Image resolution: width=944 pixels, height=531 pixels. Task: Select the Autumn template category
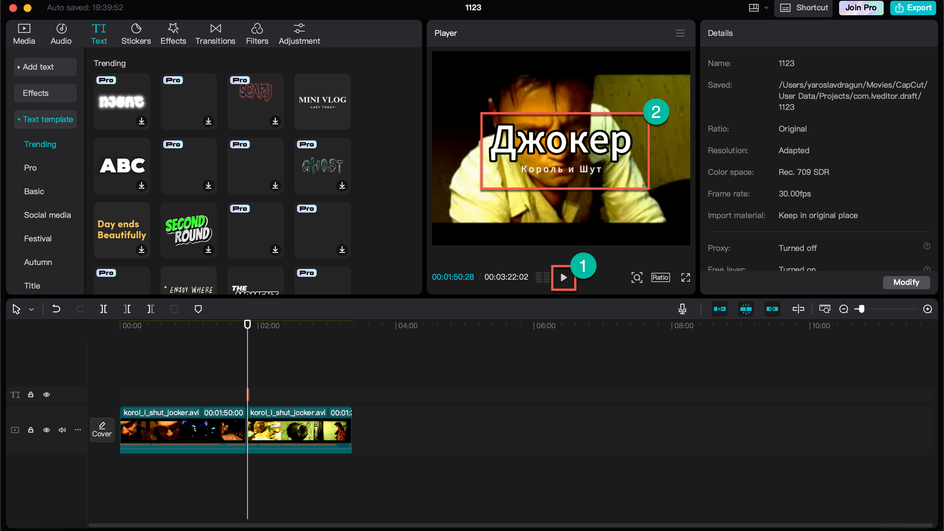click(38, 262)
